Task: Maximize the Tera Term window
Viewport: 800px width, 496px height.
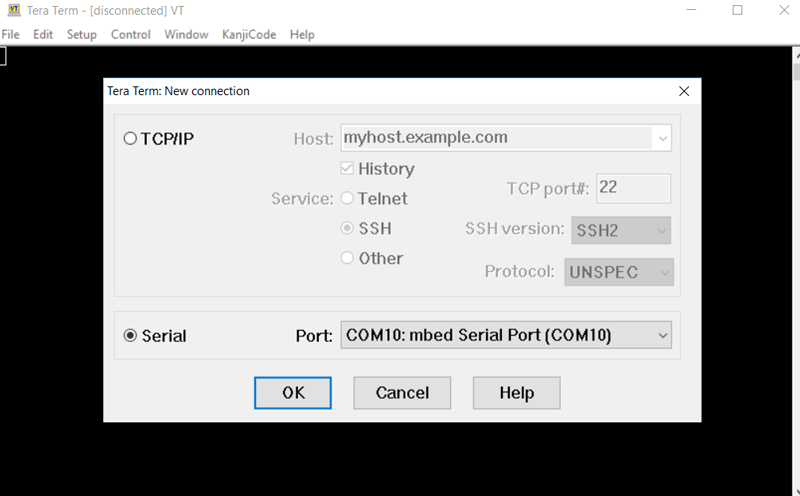Action: click(x=737, y=10)
